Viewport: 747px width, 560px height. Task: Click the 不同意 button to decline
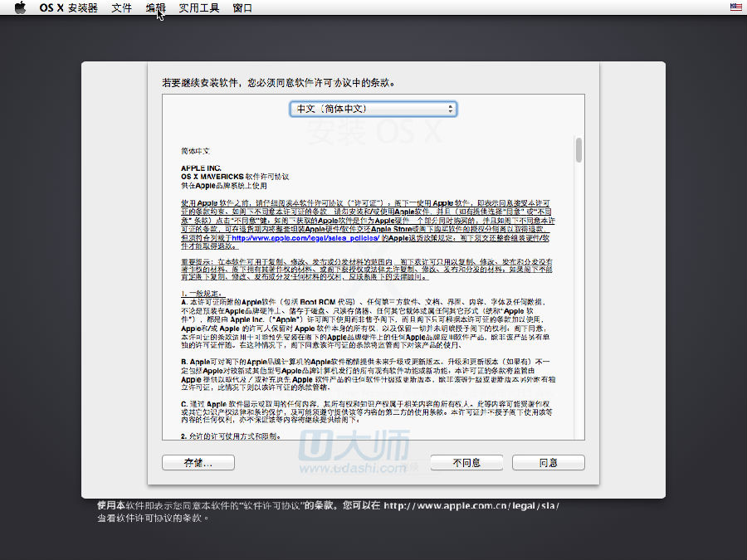click(466, 462)
